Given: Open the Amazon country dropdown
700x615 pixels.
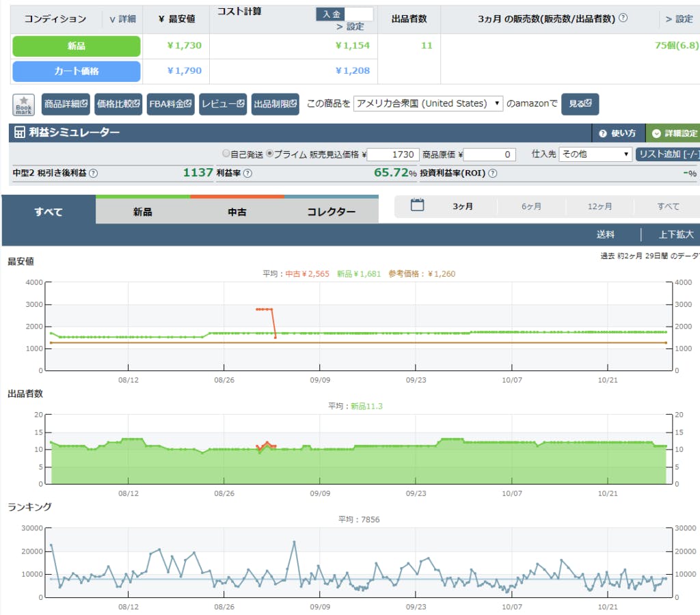Looking at the screenshot, I should (x=429, y=104).
